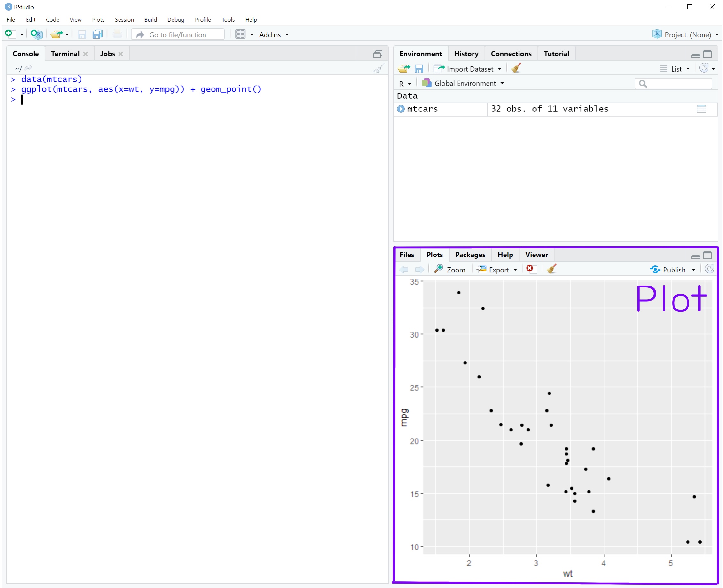Expand the mtcars object details
The width and height of the screenshot is (723, 588).
[x=401, y=109]
